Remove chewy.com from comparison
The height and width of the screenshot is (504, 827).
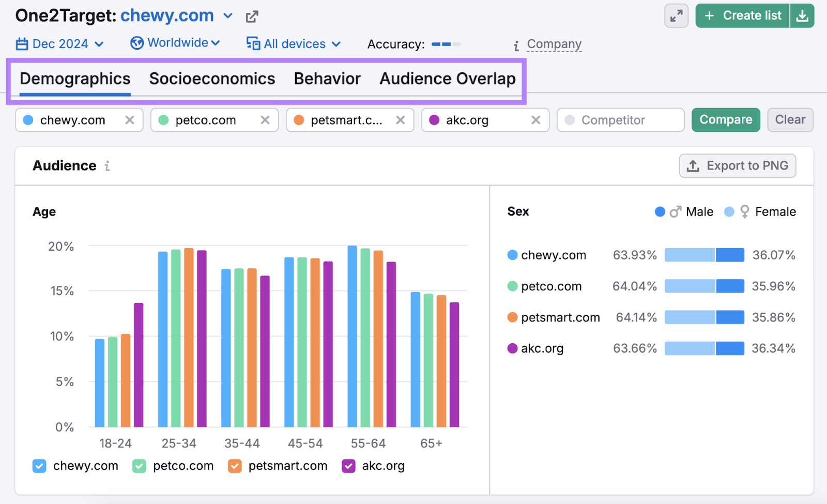130,120
